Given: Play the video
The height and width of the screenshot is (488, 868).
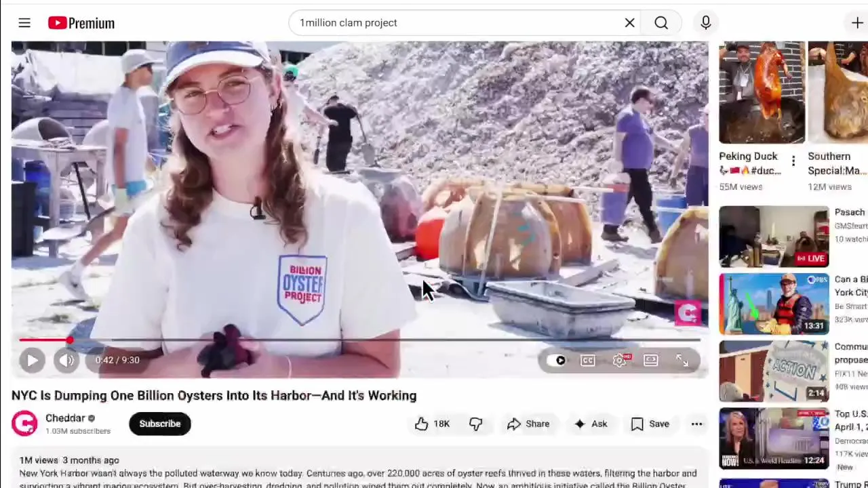Looking at the screenshot, I should 32,360.
